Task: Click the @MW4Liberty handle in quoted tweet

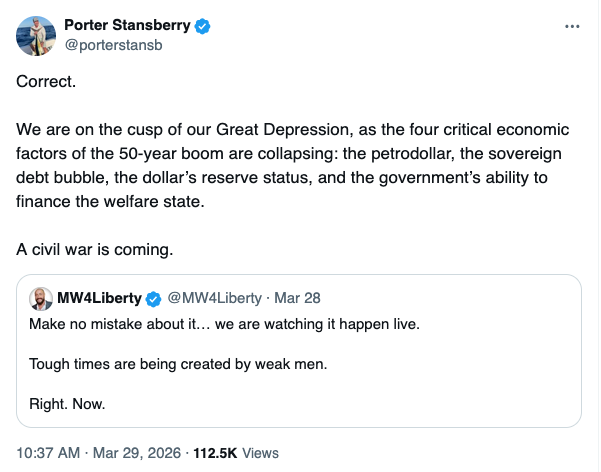Action: pyautogui.click(x=215, y=298)
